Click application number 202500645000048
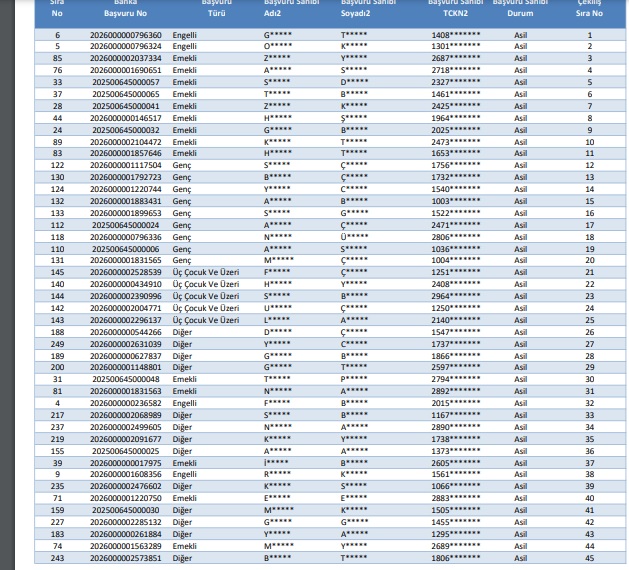Image resolution: width=629 pixels, height=570 pixels. point(125,379)
